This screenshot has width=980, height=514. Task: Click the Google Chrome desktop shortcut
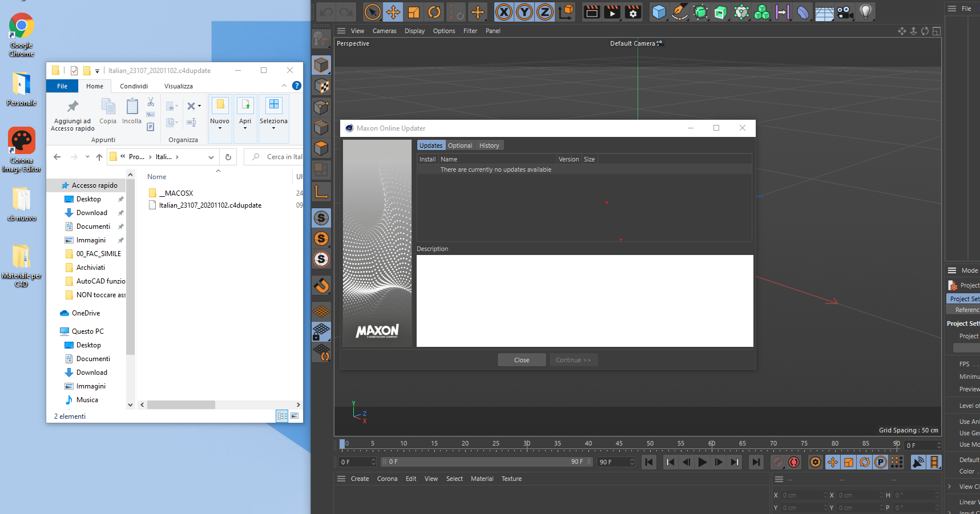click(21, 35)
